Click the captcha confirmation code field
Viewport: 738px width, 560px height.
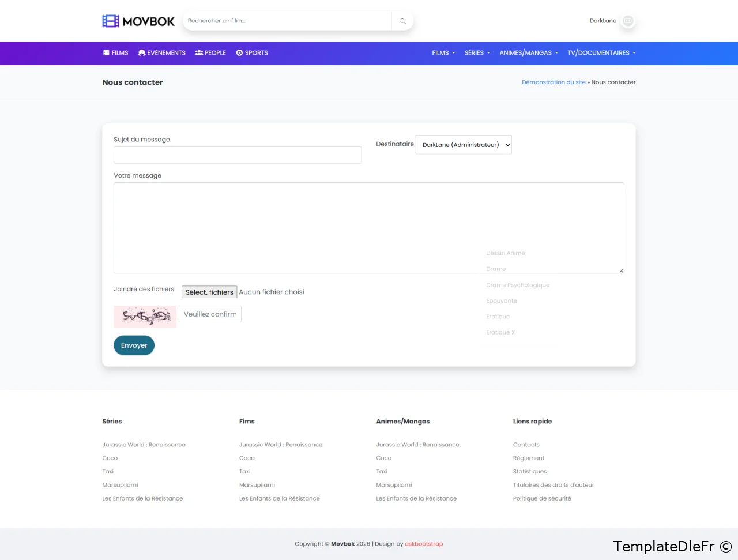(x=210, y=314)
